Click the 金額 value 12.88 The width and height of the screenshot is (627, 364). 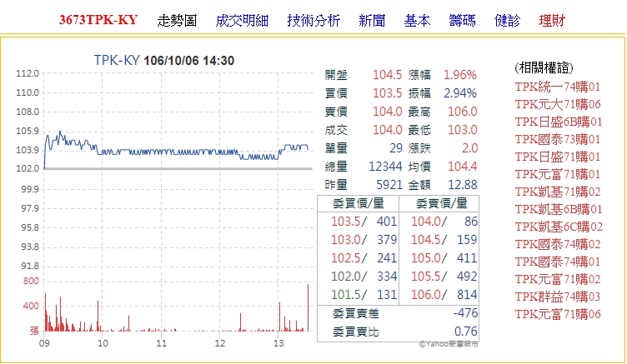click(x=462, y=185)
